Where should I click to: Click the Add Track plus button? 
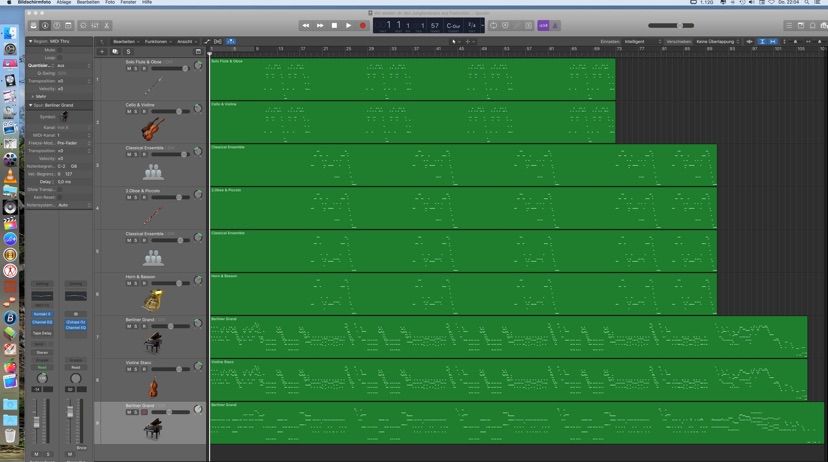click(x=102, y=52)
